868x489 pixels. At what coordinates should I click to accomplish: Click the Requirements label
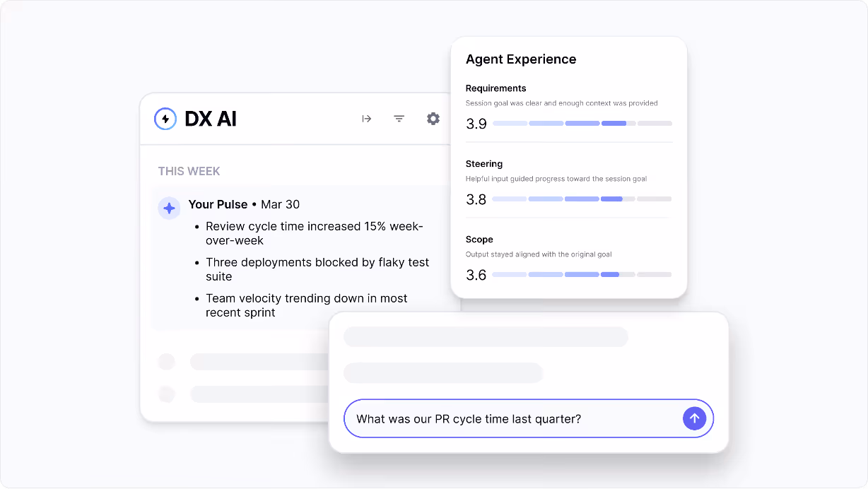[x=495, y=88]
